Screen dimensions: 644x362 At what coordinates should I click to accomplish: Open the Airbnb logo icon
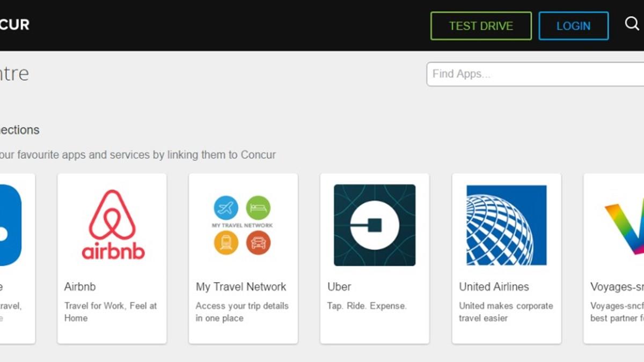112,225
